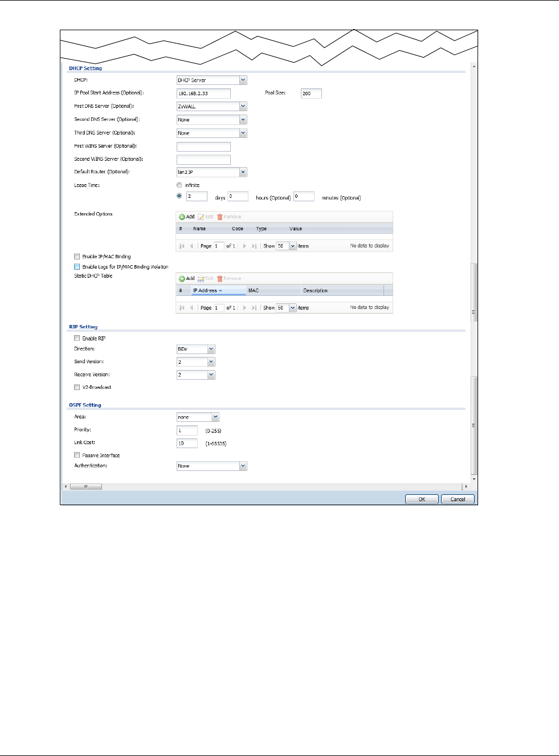
Task: Click the Description column header
Action: 342,291
